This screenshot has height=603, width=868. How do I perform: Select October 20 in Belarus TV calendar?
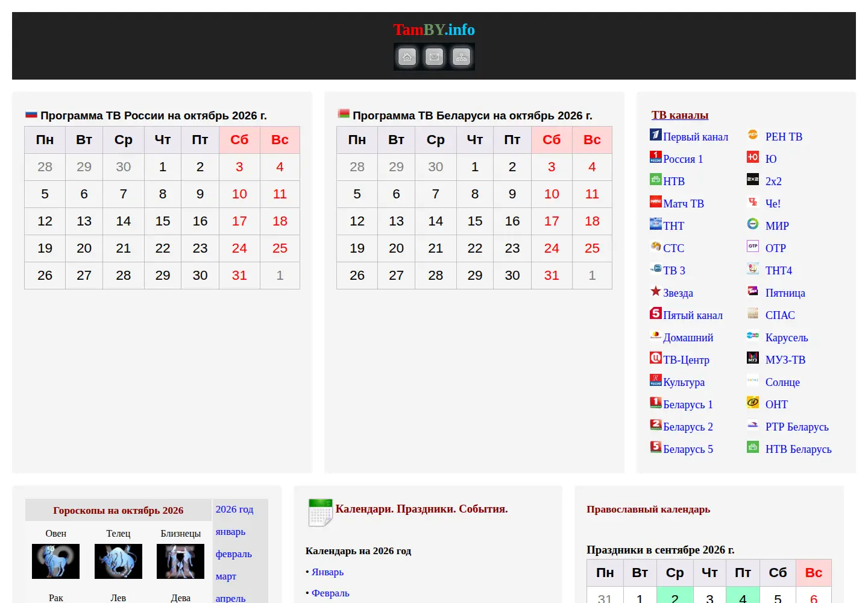396,248
